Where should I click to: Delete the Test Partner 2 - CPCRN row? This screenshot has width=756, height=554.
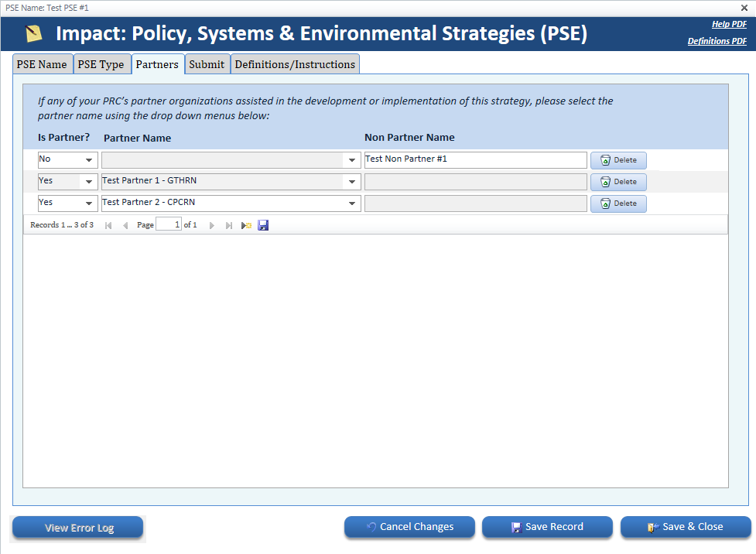[x=618, y=203]
